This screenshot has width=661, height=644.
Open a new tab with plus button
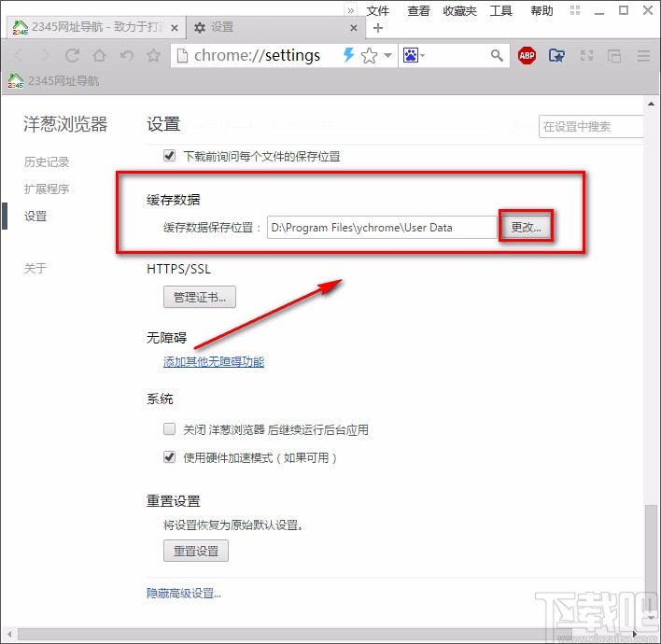(x=378, y=28)
